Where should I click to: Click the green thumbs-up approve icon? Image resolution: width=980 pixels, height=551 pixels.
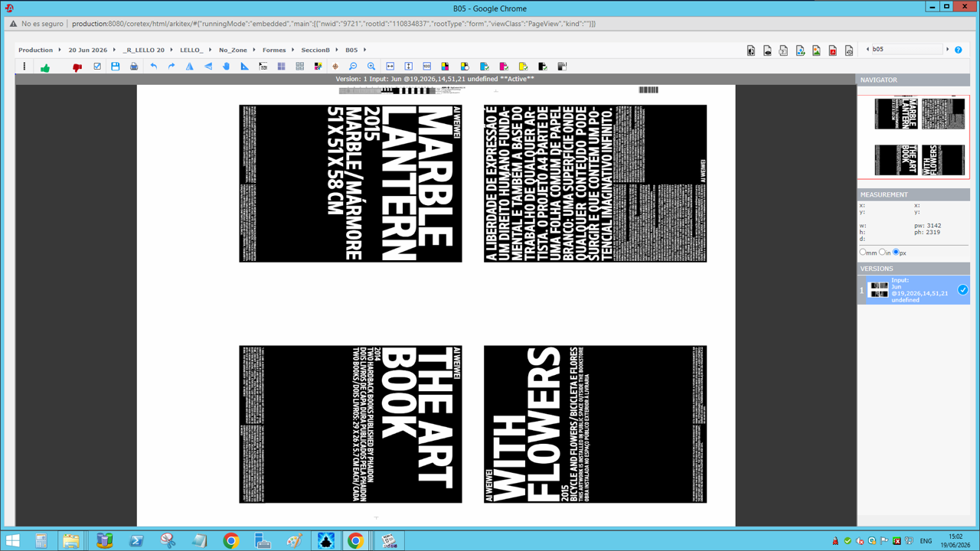pyautogui.click(x=45, y=67)
